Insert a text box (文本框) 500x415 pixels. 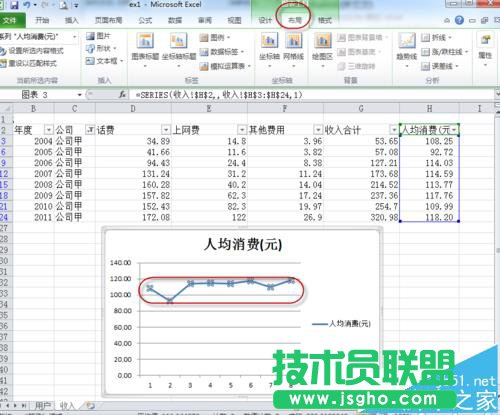[x=104, y=61]
